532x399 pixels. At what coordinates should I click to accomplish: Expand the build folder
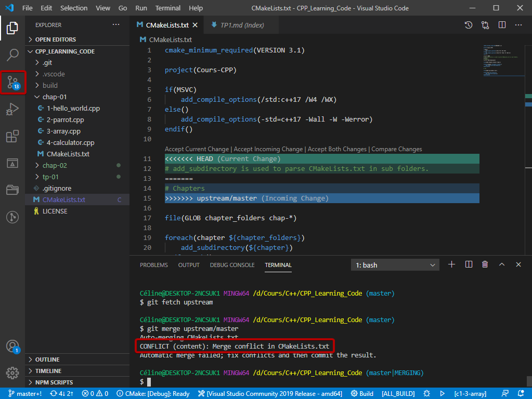77,85
